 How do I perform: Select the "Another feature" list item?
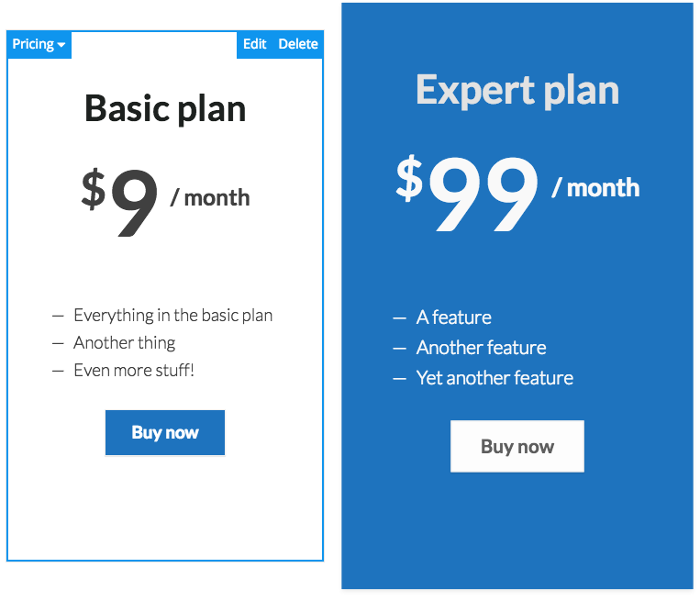pyautogui.click(x=481, y=348)
